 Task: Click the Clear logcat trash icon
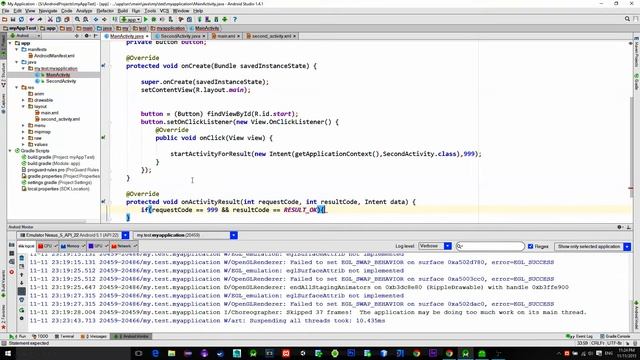[x=22, y=258]
